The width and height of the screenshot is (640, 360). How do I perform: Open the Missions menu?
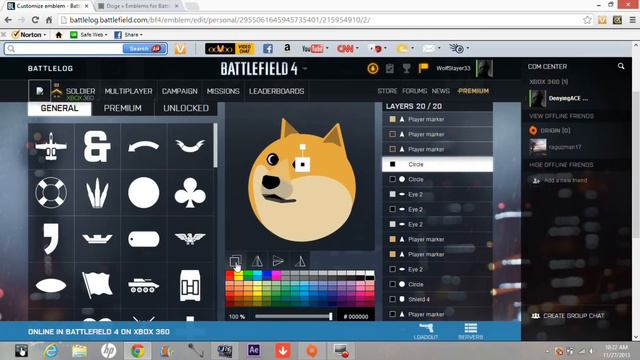[223, 91]
